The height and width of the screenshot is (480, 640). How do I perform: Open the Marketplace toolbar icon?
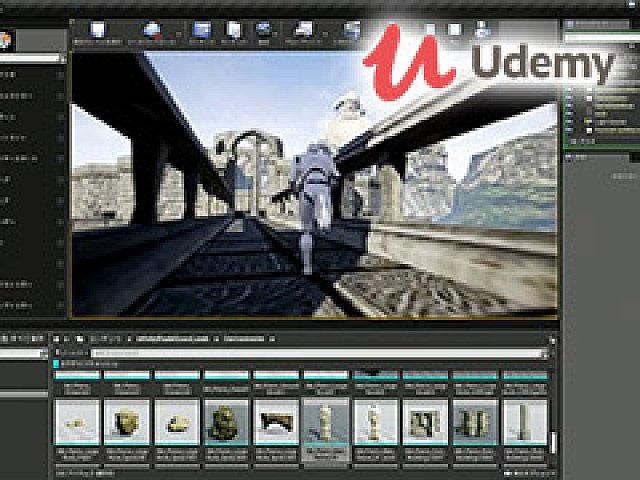234,30
